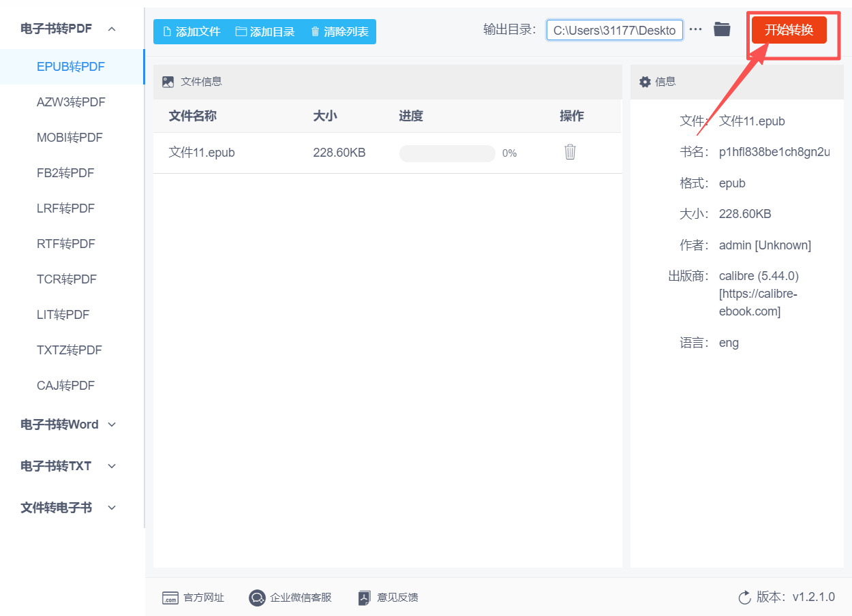This screenshot has width=852, height=616.
Task: Click the epub format value
Action: (732, 183)
